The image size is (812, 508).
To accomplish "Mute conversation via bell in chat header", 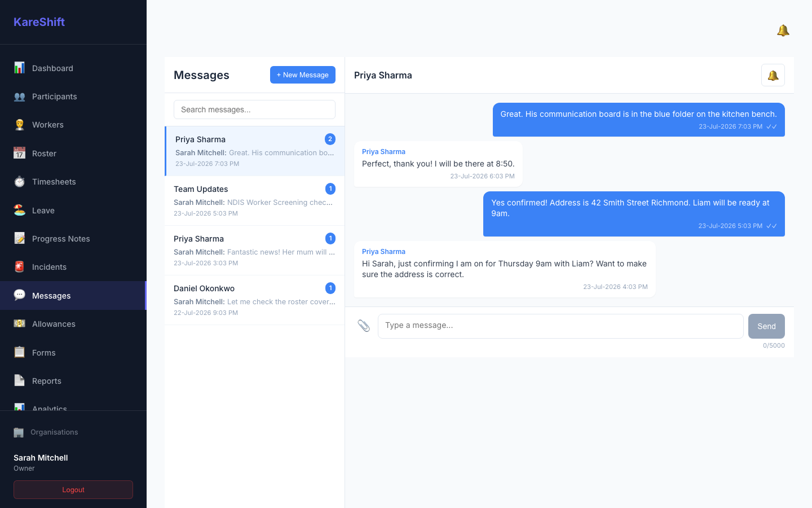I will (x=773, y=75).
